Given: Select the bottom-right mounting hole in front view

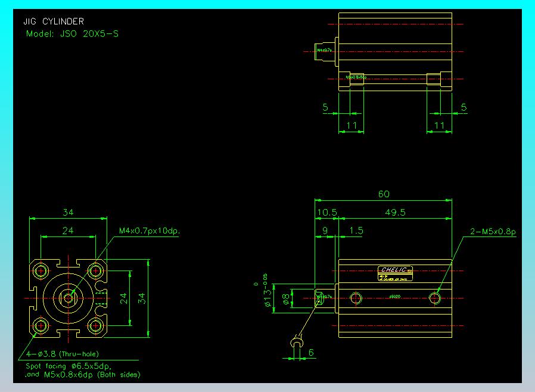Looking at the screenshot, I should pos(95,325).
